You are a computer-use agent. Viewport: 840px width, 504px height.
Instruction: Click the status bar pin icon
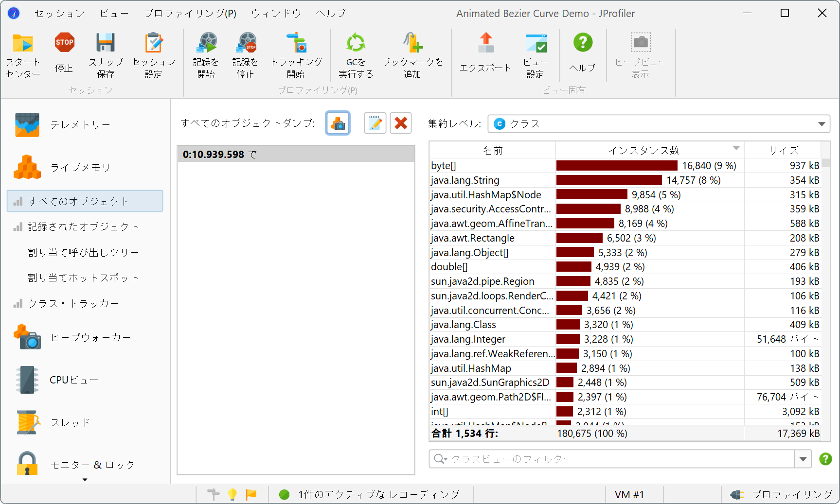(213, 494)
